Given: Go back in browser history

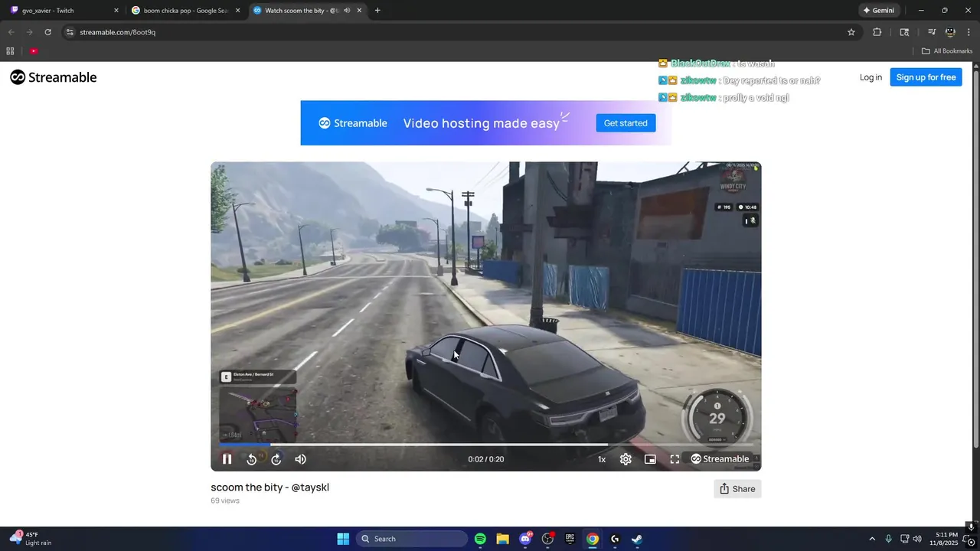Looking at the screenshot, I should (x=11, y=32).
